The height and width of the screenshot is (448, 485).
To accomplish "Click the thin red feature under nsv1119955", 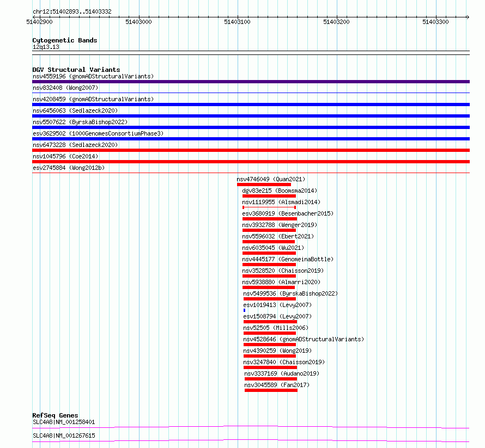I will click(269, 207).
